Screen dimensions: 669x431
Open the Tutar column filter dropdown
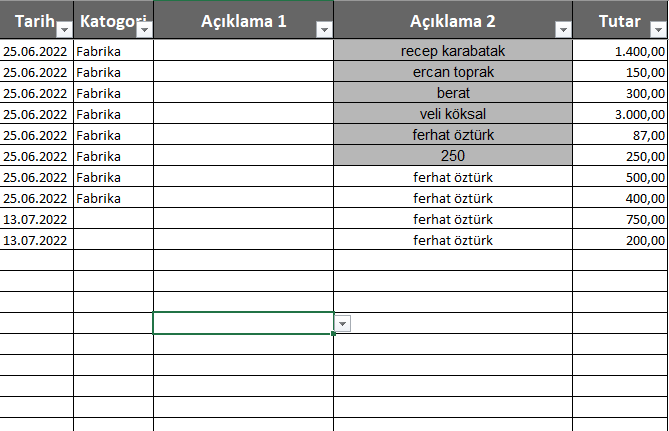[x=659, y=30]
